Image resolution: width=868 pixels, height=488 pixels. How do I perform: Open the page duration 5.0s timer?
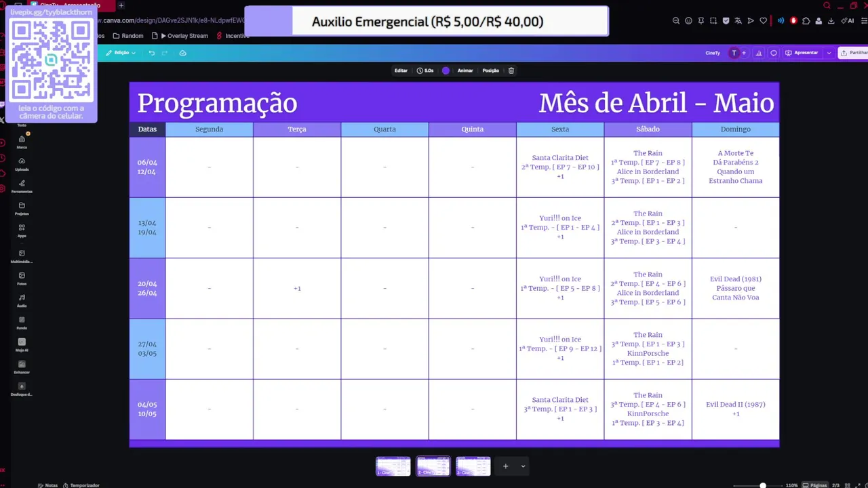[425, 70]
